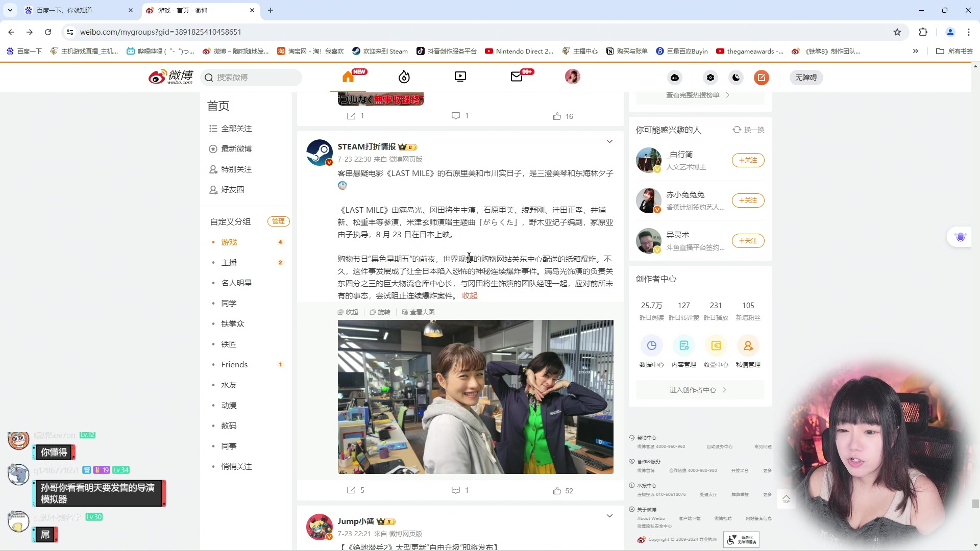
Task: Expand the Jump小酱 post chevron
Action: coord(610,516)
